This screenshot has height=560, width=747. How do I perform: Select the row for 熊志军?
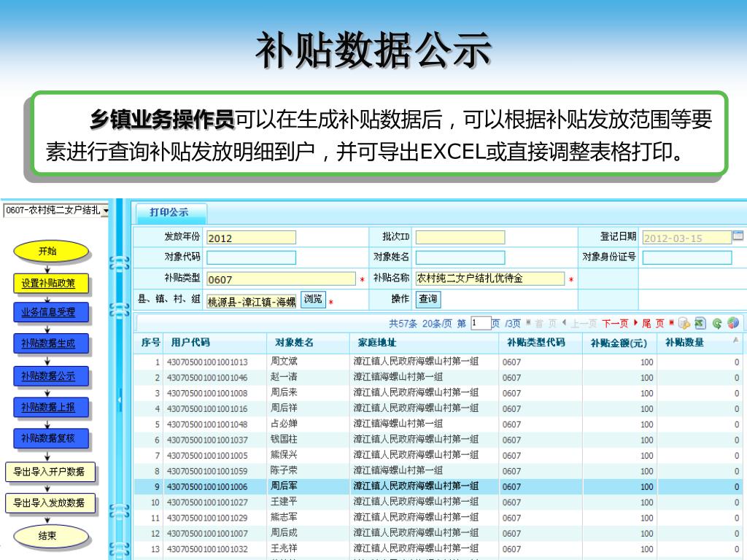(438, 518)
